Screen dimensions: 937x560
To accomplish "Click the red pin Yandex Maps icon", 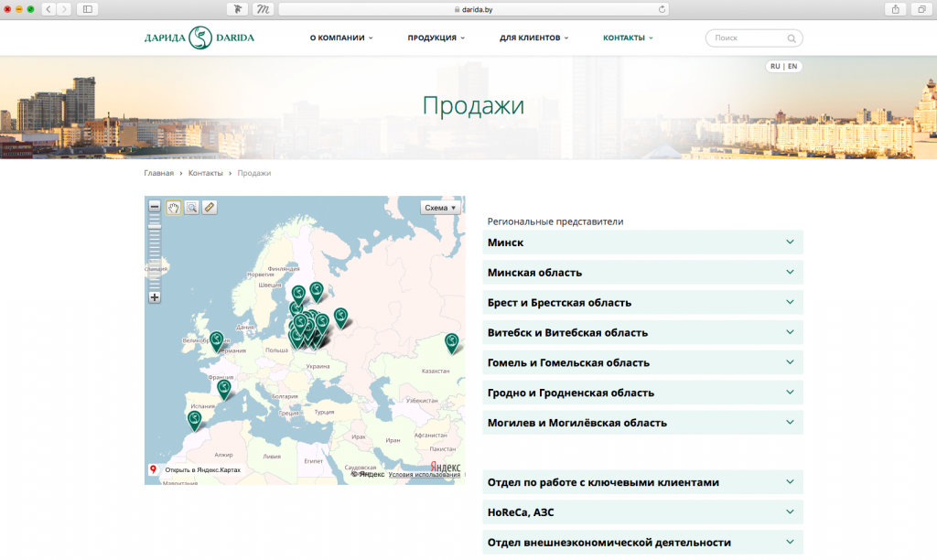I will click(x=153, y=469).
